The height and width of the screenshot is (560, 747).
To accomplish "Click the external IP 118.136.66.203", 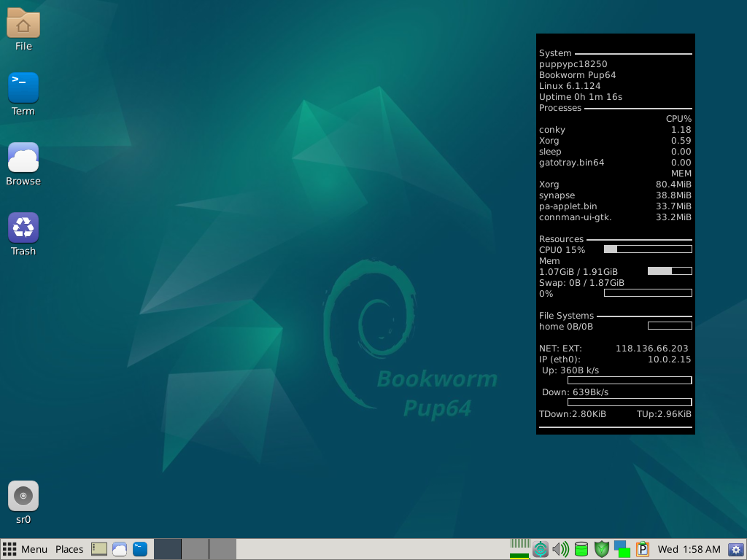I will 651,348.
